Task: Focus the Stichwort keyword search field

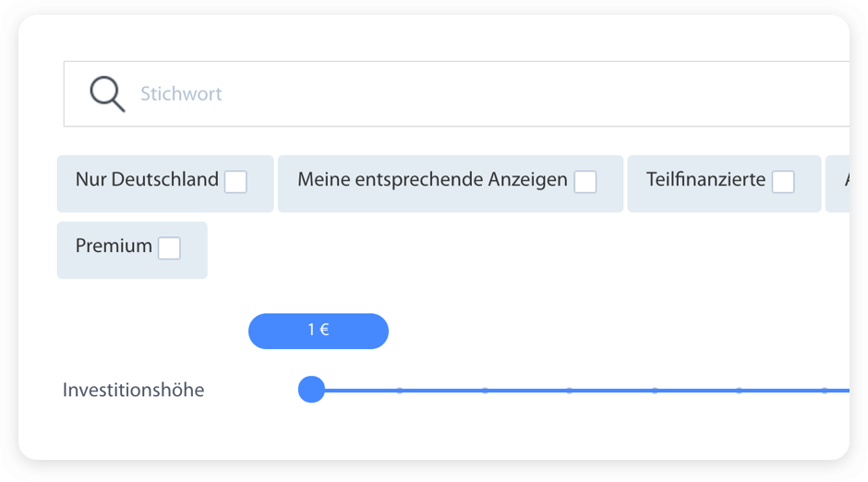Action: (x=456, y=94)
